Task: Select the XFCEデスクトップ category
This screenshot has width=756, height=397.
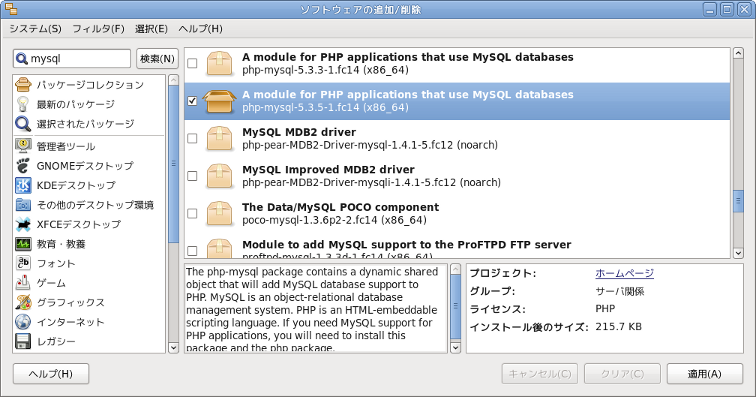Action: [x=79, y=224]
